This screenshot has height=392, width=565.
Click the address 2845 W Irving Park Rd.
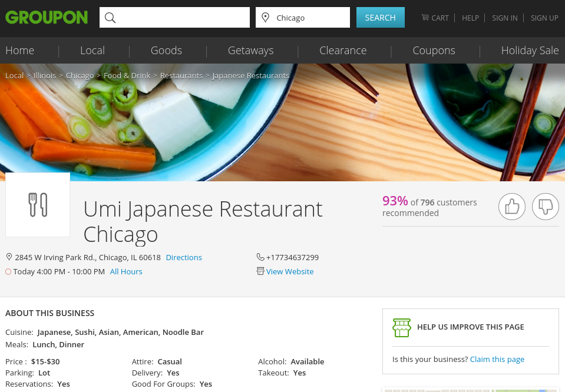tap(88, 257)
